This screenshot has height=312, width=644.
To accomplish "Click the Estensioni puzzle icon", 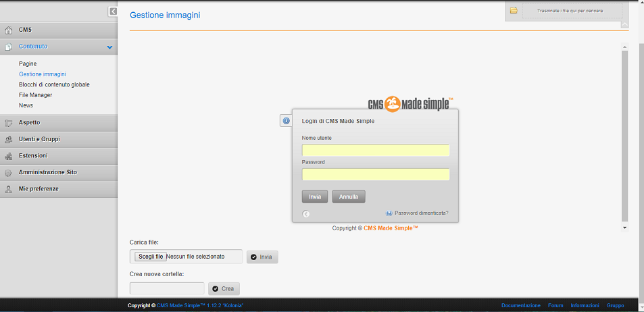I will pyautogui.click(x=8, y=156).
